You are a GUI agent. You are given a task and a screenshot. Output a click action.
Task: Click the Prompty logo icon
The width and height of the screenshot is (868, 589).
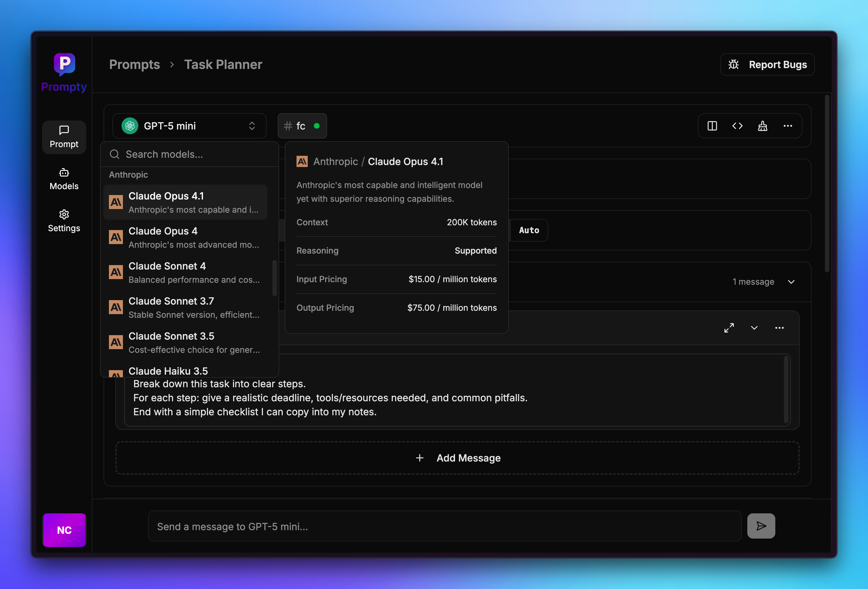point(64,64)
